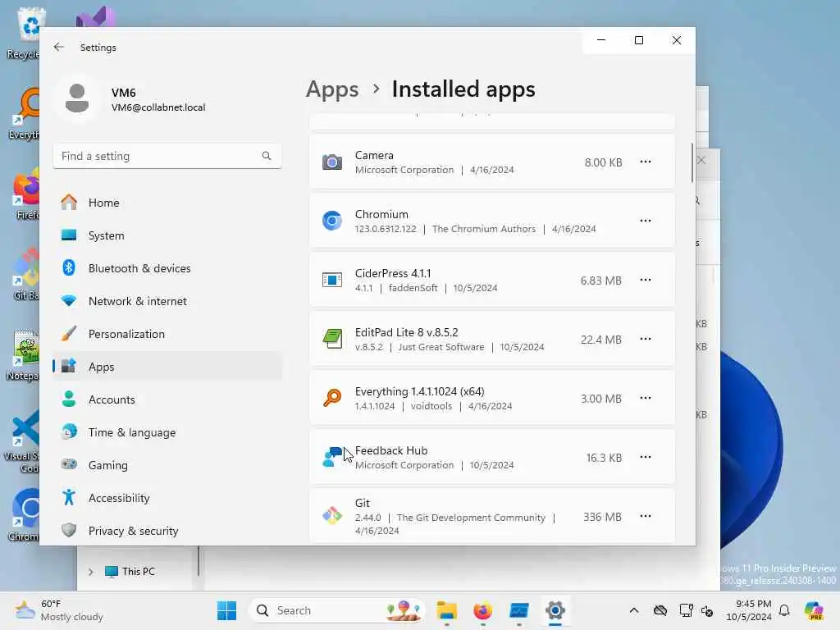
Task: Click the Gaming controller icon
Action: coord(69,464)
